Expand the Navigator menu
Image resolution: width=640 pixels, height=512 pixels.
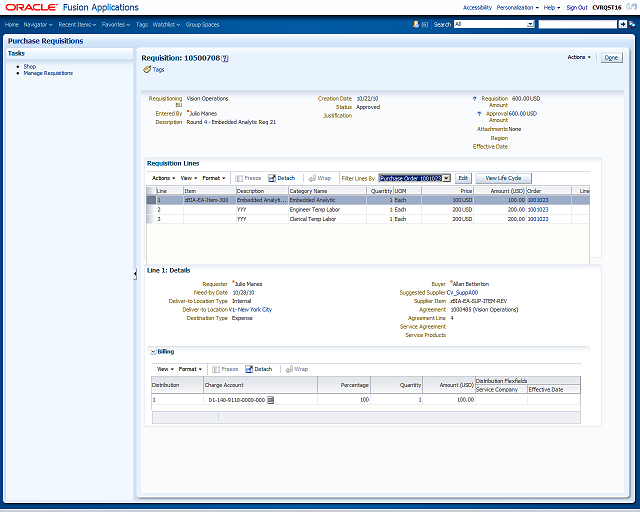(x=38, y=24)
